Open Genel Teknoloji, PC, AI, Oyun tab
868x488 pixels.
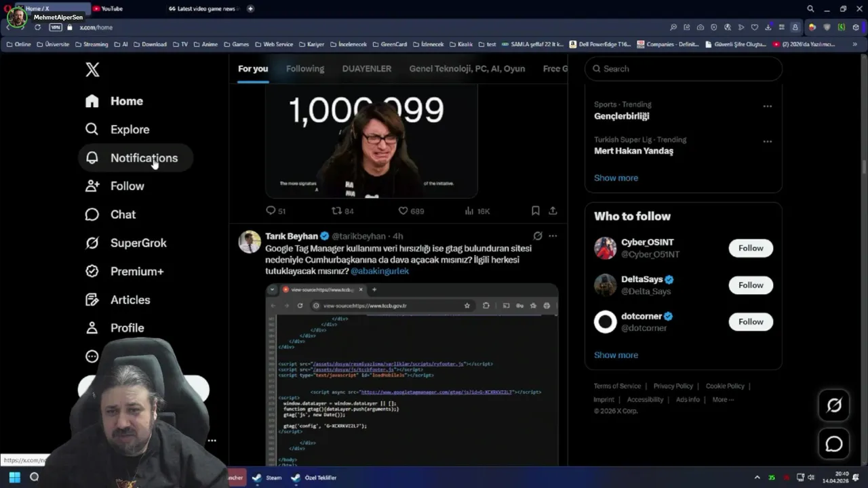pyautogui.click(x=467, y=68)
